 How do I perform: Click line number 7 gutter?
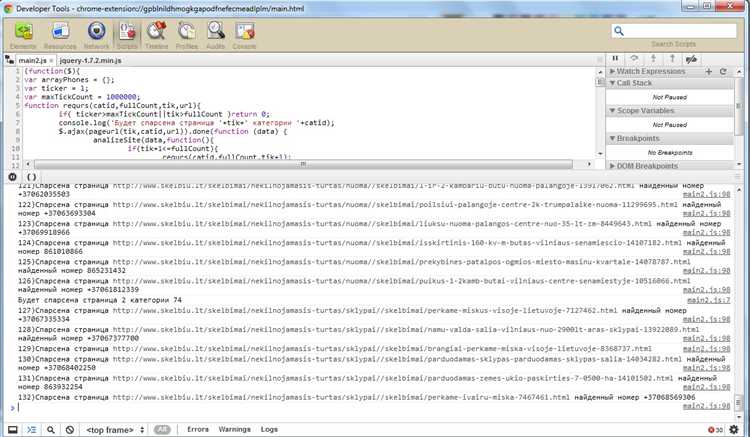[x=18, y=122]
